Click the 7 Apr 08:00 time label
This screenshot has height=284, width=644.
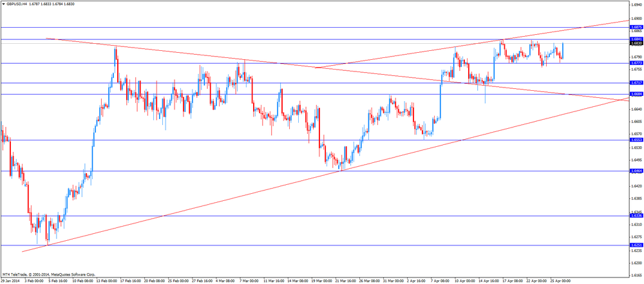point(440,281)
